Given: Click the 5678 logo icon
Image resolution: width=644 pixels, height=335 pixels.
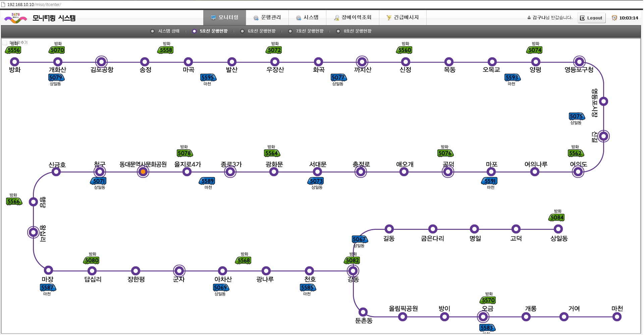Looking at the screenshot, I should (15, 18).
